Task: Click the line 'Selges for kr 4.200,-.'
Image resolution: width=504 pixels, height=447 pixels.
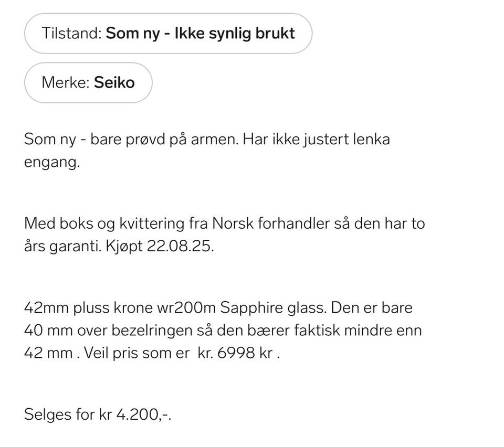Action: click(x=98, y=415)
